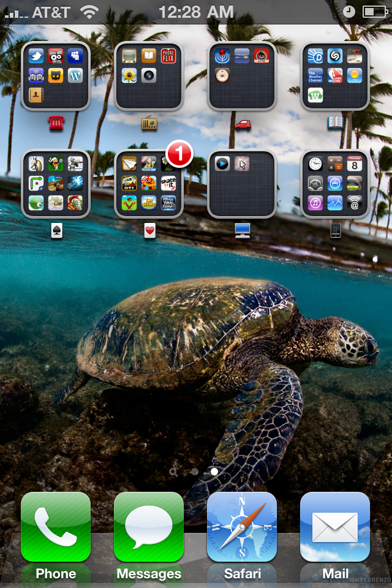Tap the blue play button icon
This screenshot has width=392, height=588.
click(x=222, y=164)
